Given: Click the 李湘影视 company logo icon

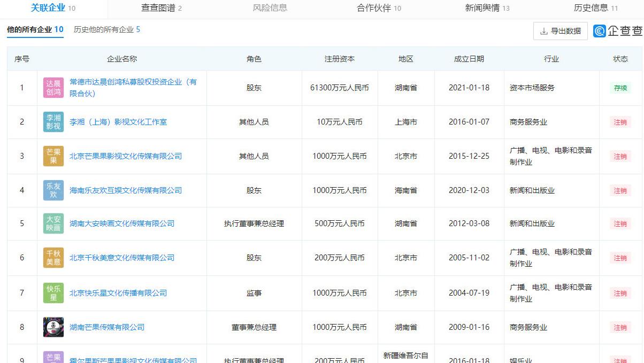Looking at the screenshot, I should 53,122.
